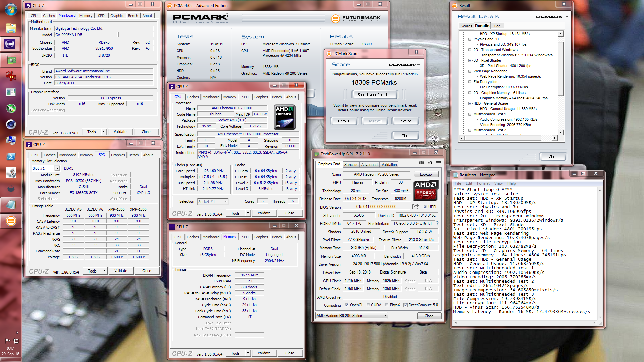Click the network tray icon

pyautogui.click(x=16, y=341)
